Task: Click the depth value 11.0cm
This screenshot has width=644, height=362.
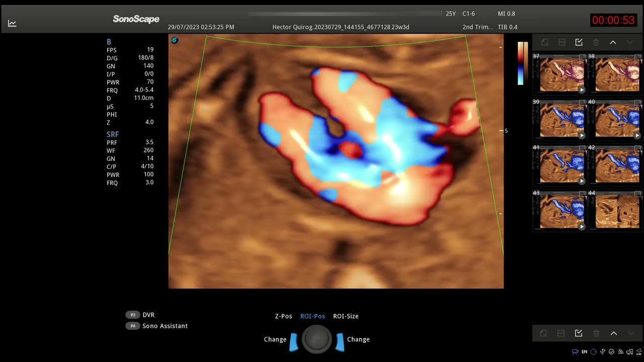Action: pyautogui.click(x=144, y=98)
